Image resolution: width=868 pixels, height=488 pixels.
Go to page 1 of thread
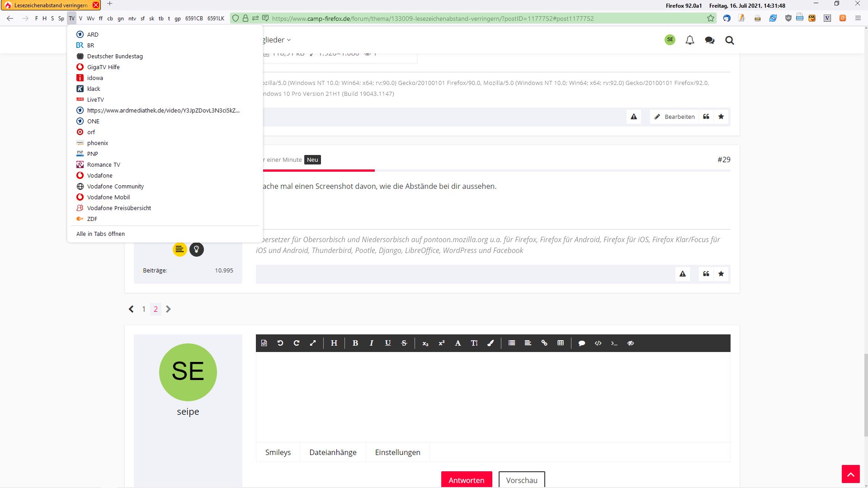tap(144, 309)
